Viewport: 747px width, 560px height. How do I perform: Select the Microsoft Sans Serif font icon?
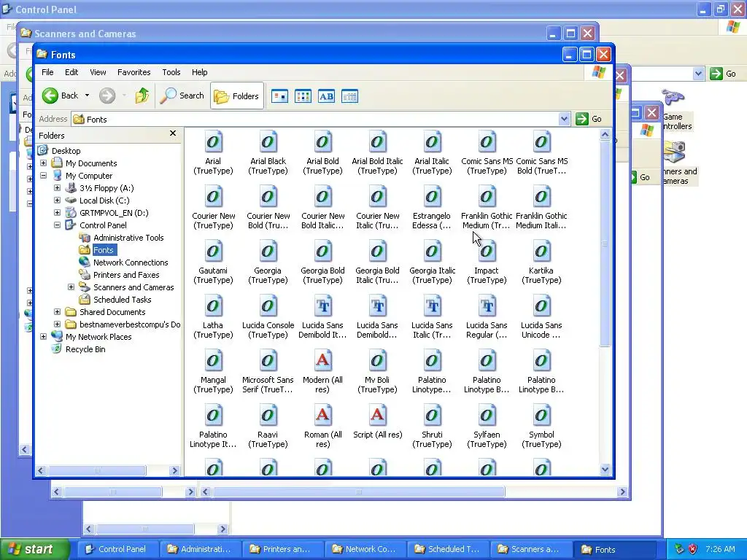coord(268,361)
